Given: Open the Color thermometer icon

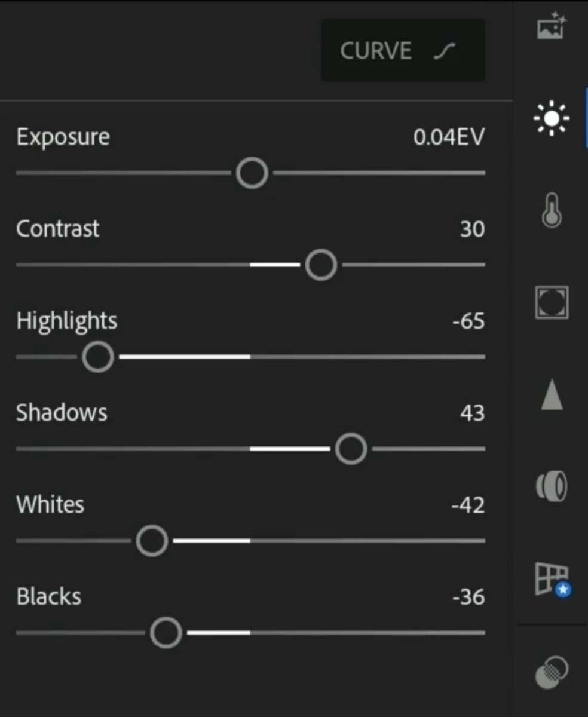Looking at the screenshot, I should click(552, 210).
